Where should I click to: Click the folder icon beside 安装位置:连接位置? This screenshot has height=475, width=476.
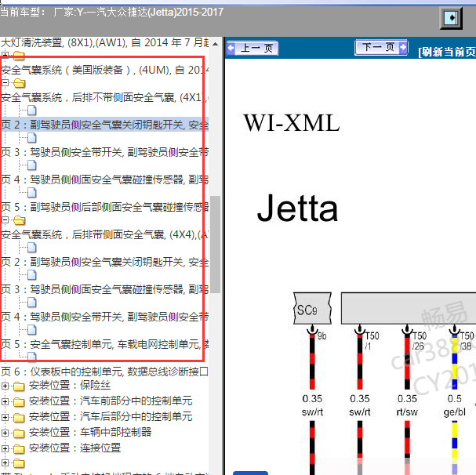click(x=19, y=449)
